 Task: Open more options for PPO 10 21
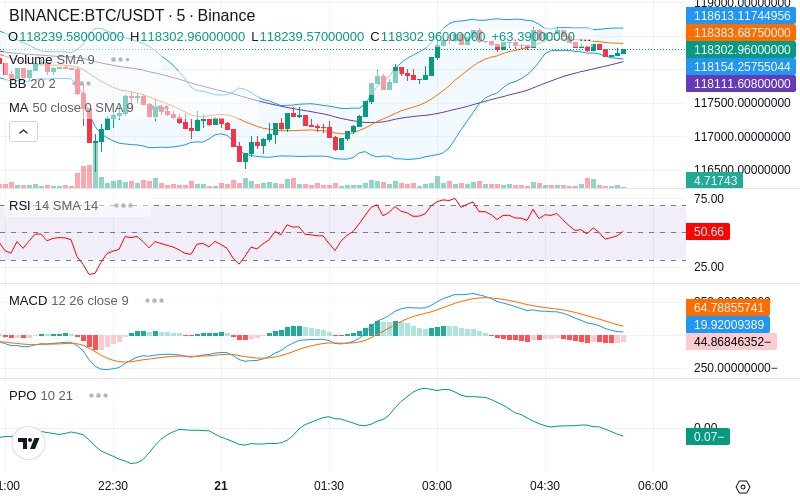pyautogui.click(x=98, y=395)
